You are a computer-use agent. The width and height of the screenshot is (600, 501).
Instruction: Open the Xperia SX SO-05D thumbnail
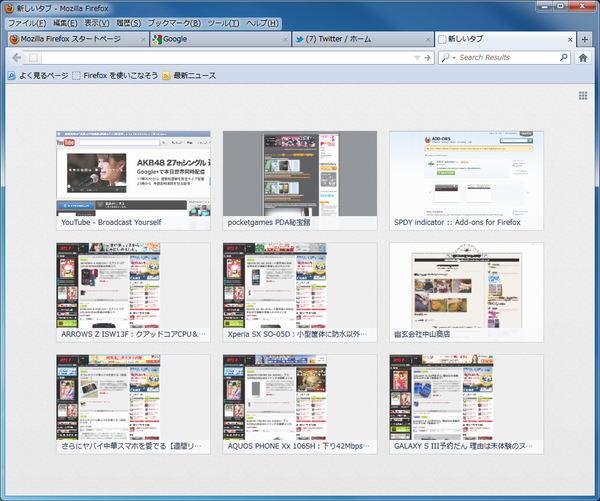pos(300,292)
